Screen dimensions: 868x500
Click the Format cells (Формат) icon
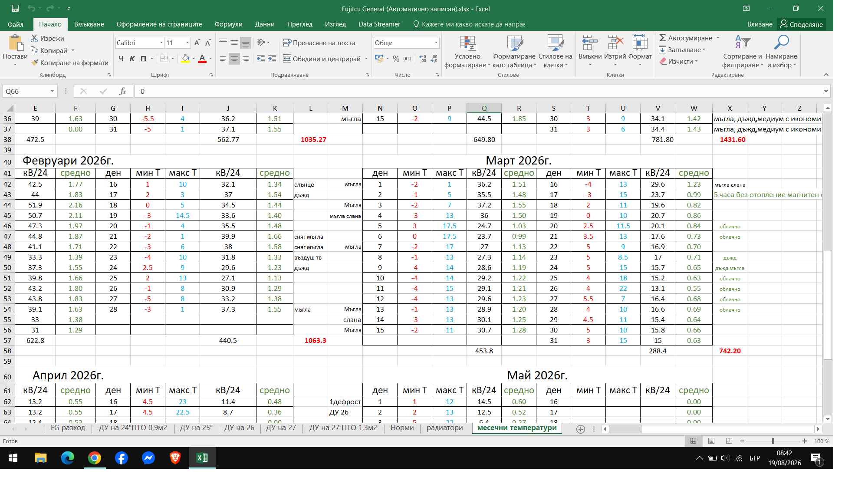point(640,43)
